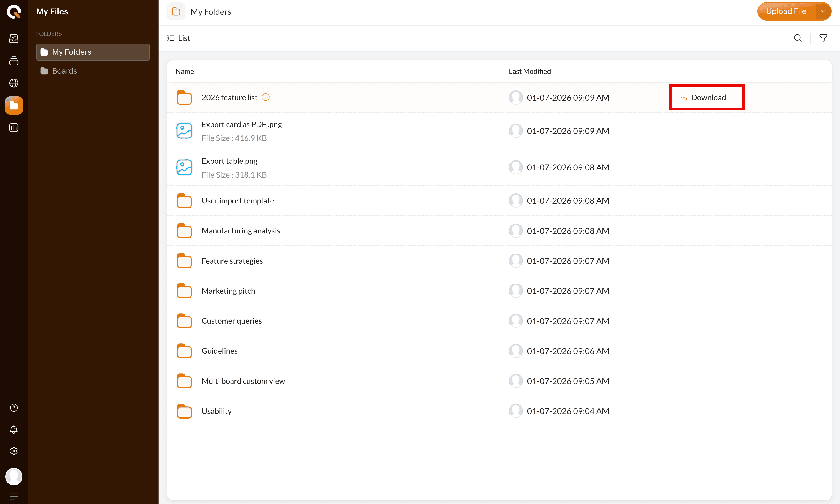Expand the Upload File dropdown arrow
Image resolution: width=840 pixels, height=504 pixels.
pyautogui.click(x=823, y=12)
